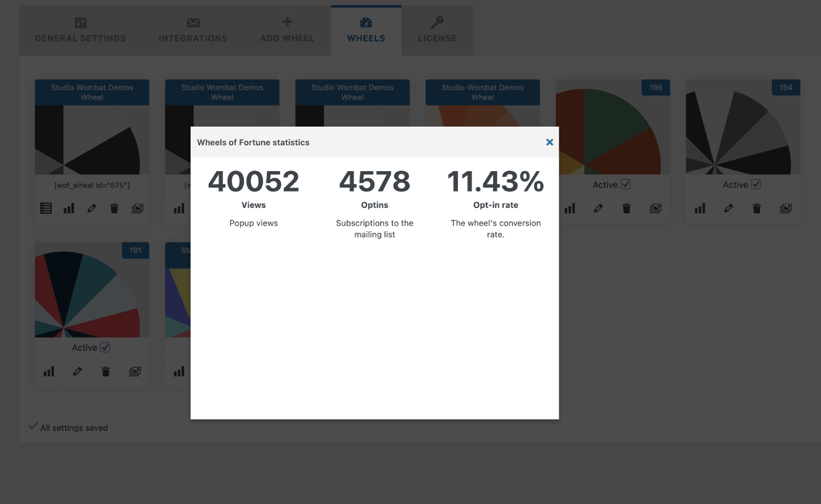Image resolution: width=821 pixels, height=504 pixels.
Task: Duplicate wheel 194
Action: coord(786,208)
